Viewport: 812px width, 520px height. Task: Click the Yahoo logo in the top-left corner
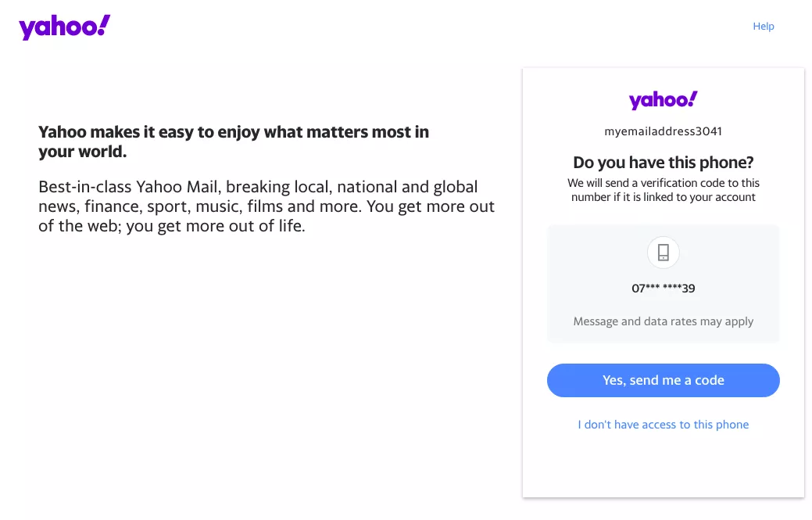coord(64,27)
